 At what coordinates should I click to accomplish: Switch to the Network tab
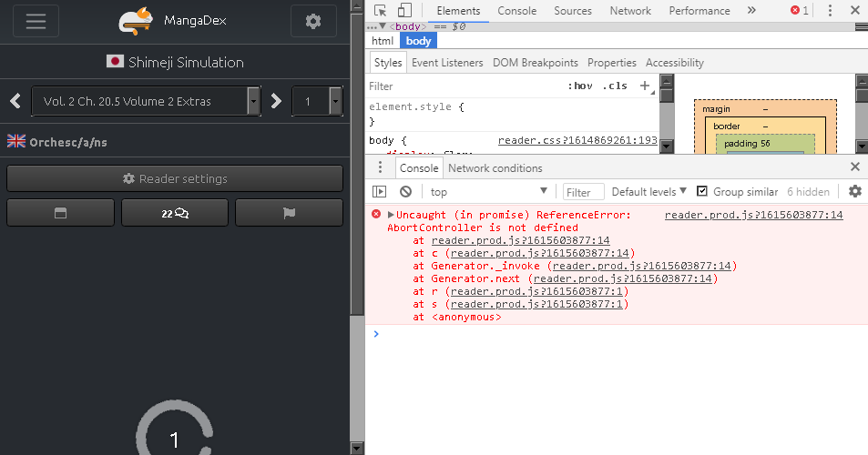pos(630,11)
